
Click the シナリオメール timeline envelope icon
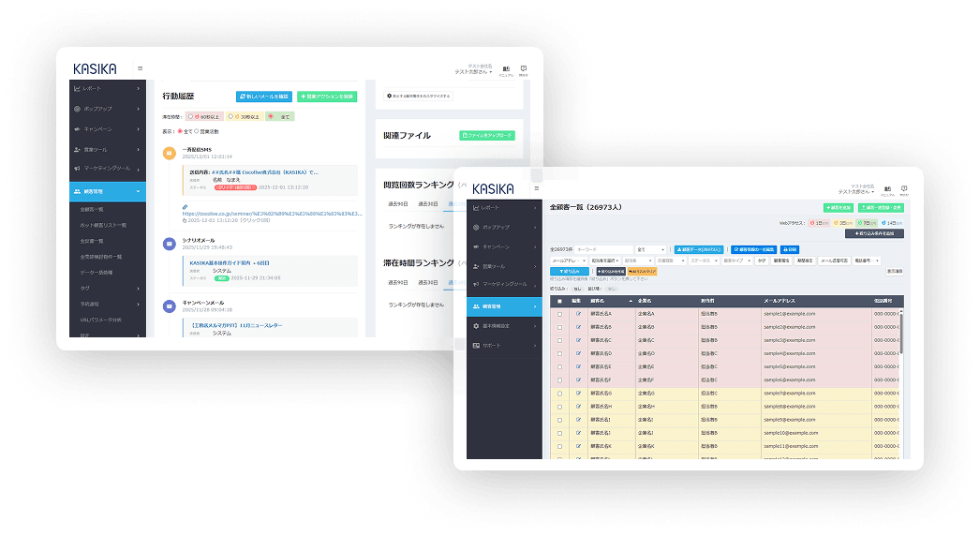coord(169,245)
